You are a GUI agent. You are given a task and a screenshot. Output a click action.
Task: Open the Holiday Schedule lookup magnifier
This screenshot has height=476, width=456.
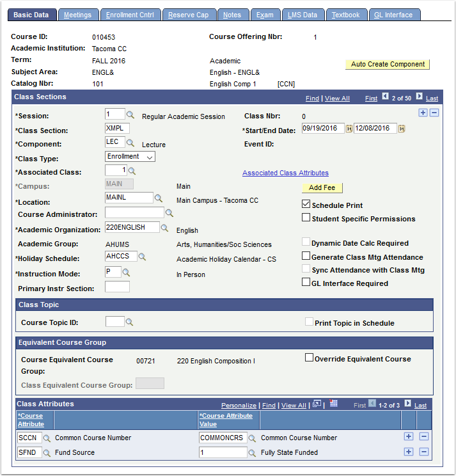[x=142, y=257]
